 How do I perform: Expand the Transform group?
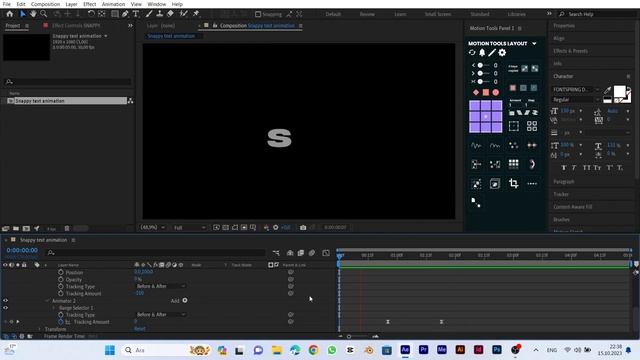point(40,329)
